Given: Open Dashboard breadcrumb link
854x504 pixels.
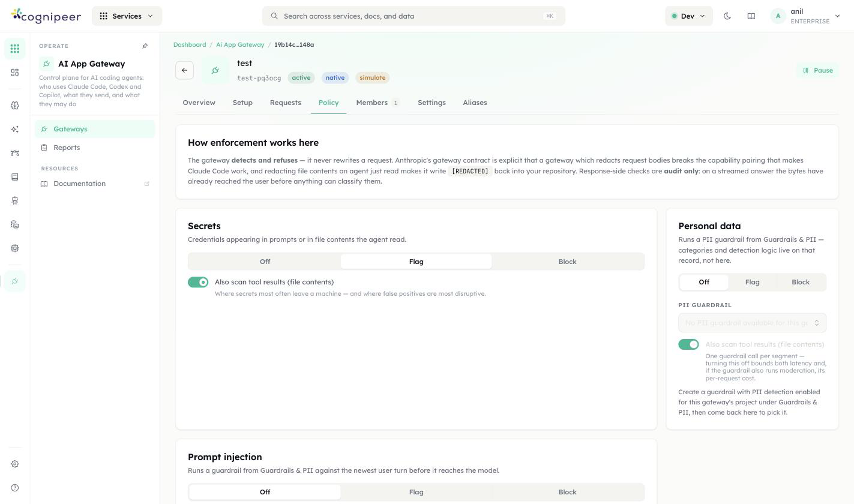Looking at the screenshot, I should coord(190,45).
